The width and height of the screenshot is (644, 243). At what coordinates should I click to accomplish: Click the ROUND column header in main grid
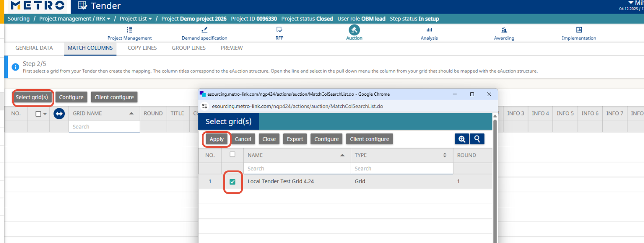coord(153,114)
